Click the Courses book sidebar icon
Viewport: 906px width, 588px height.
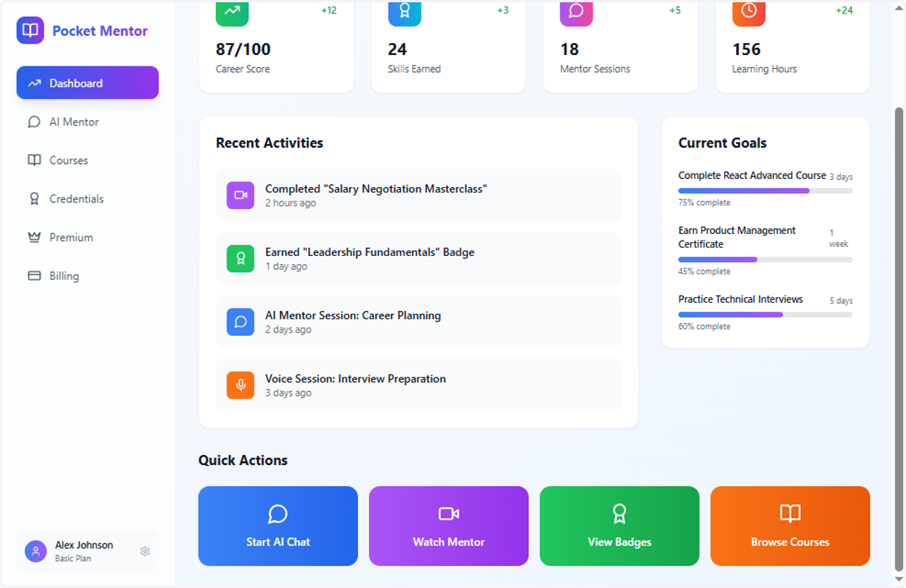34,160
